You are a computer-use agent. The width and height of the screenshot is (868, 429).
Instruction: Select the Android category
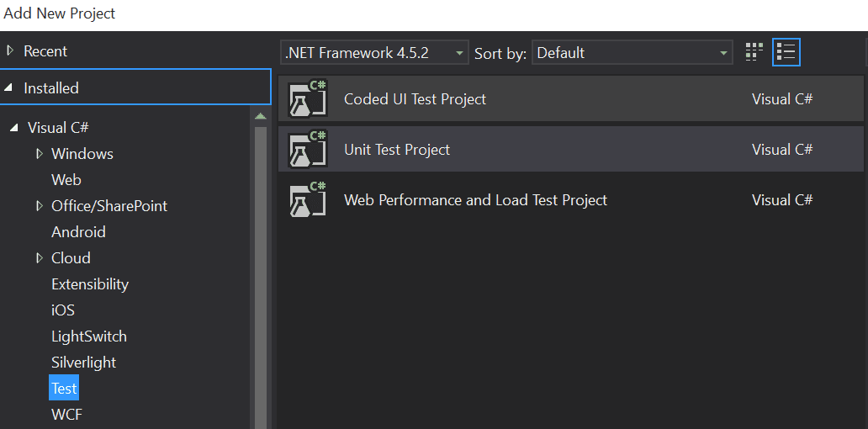[78, 232]
